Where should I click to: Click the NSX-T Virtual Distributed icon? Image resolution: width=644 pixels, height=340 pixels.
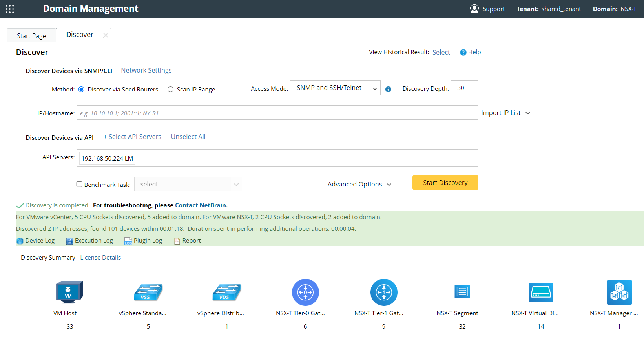click(541, 292)
